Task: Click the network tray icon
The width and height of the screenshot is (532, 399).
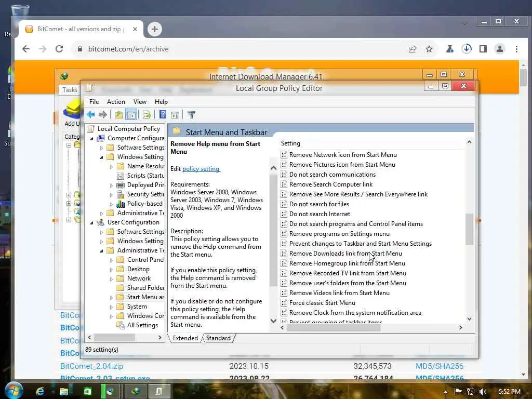Action: click(x=470, y=392)
